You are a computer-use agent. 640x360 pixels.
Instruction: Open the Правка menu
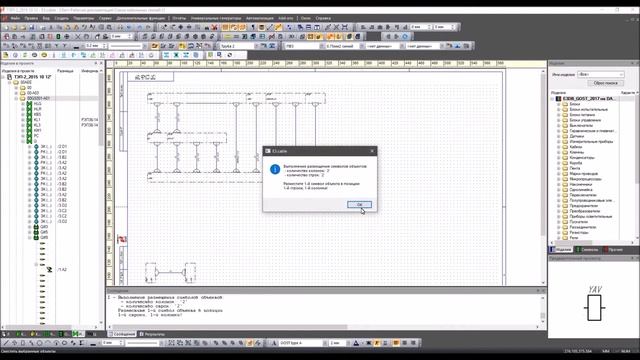[31, 18]
